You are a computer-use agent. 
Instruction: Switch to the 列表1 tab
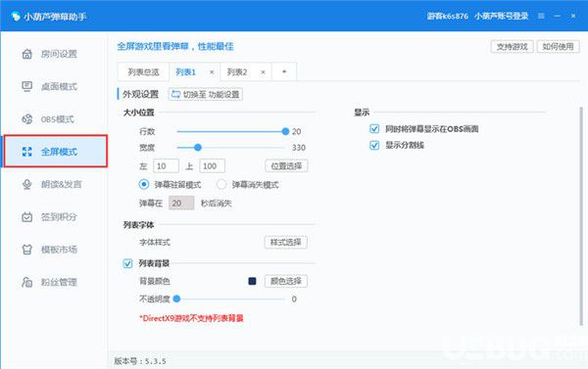[x=186, y=71]
